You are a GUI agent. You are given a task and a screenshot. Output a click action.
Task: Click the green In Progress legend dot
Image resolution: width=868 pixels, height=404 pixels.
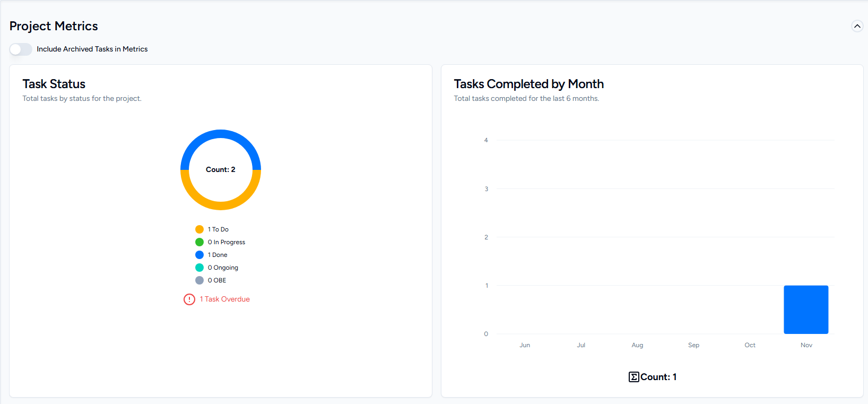[x=199, y=242]
